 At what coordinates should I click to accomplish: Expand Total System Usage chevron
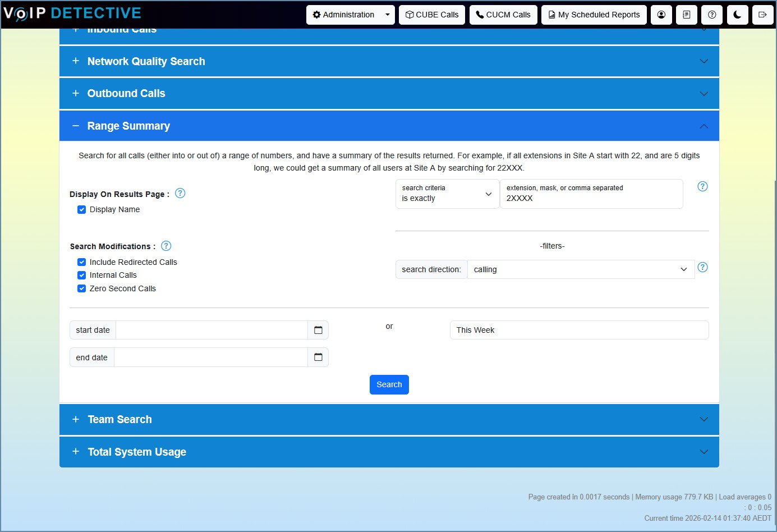coord(704,452)
